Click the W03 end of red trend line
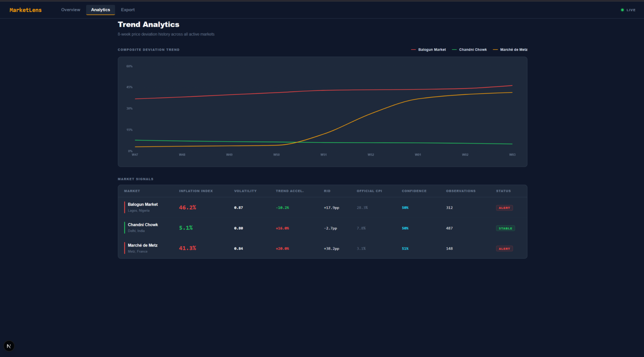Viewport: 644px width, 357px height. 512,86
